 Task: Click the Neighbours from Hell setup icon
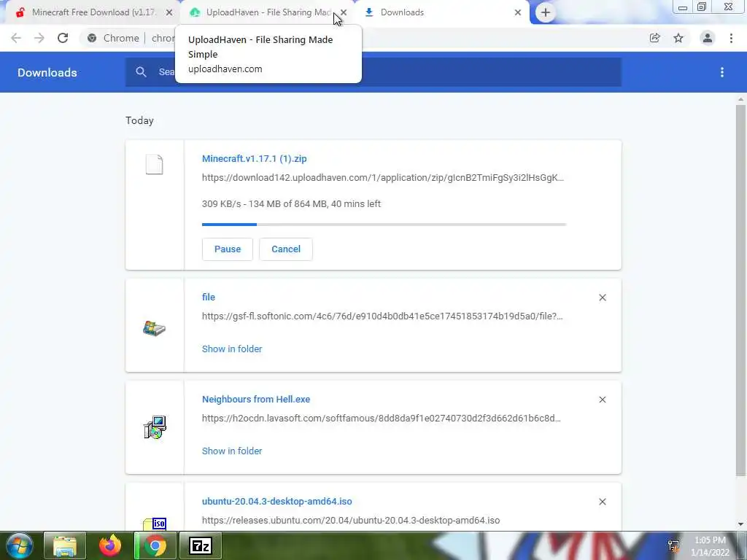click(x=155, y=427)
